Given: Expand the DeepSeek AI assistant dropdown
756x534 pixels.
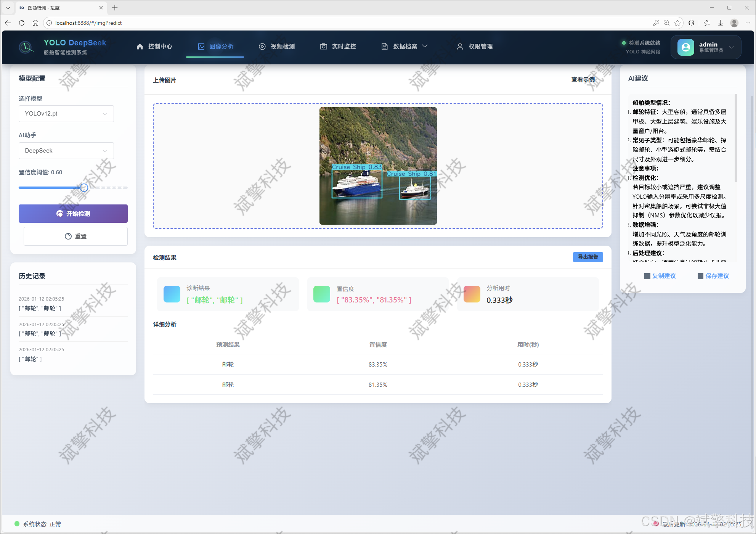Looking at the screenshot, I should point(66,151).
